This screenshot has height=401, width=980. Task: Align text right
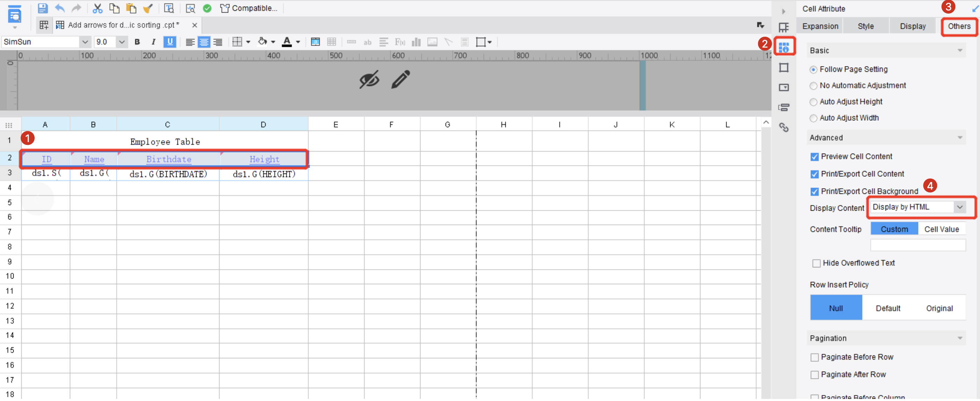(x=218, y=42)
